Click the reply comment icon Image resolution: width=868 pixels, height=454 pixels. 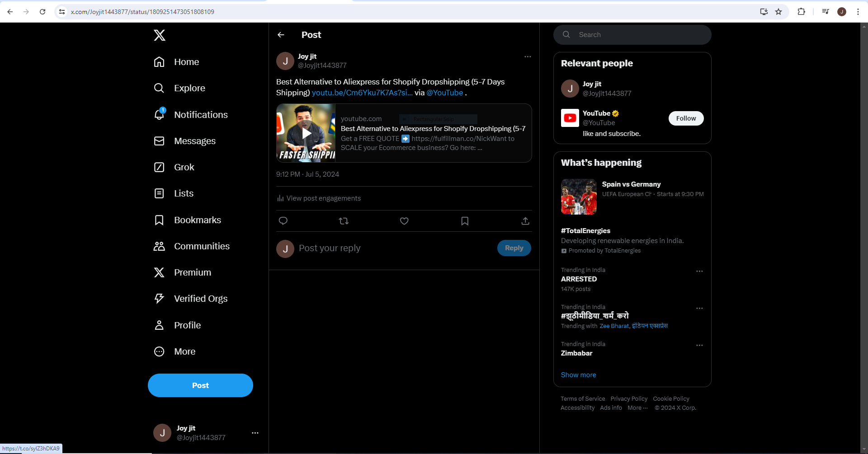(283, 221)
